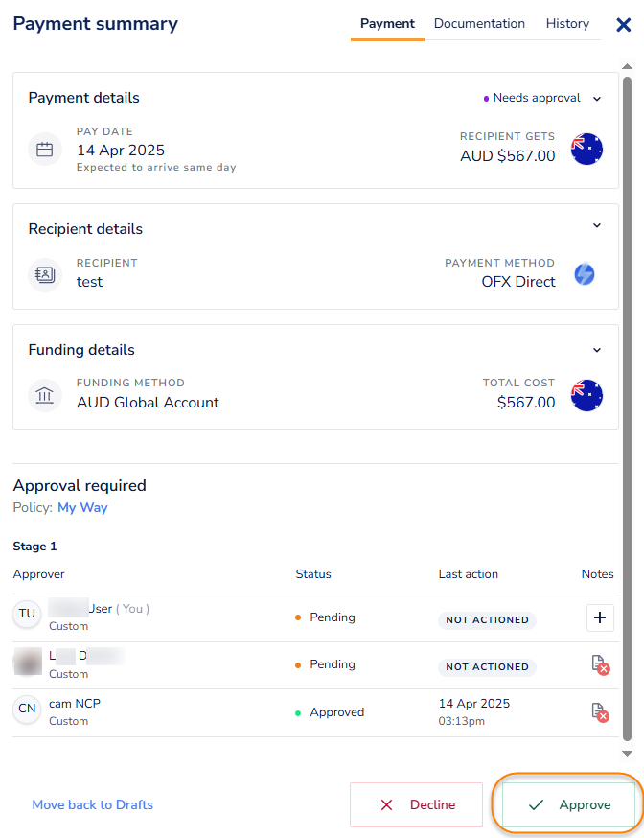
Task: Click the OFX Direct lightning bolt icon
Action: (585, 274)
